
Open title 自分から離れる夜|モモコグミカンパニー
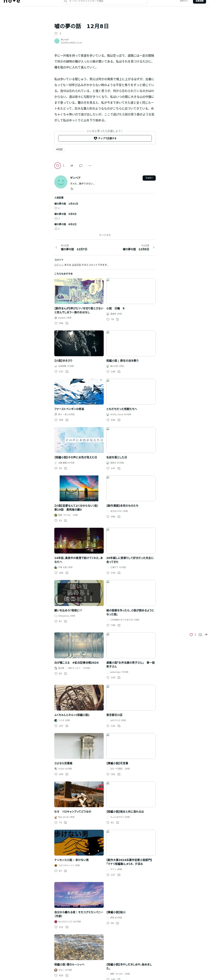(79, 914)
